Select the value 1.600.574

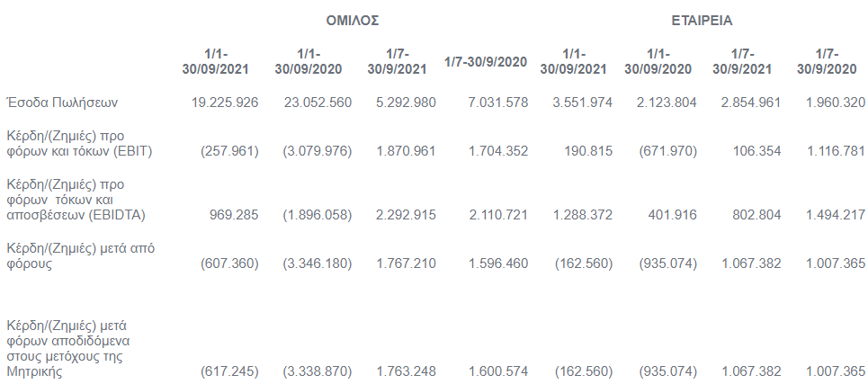(x=498, y=371)
